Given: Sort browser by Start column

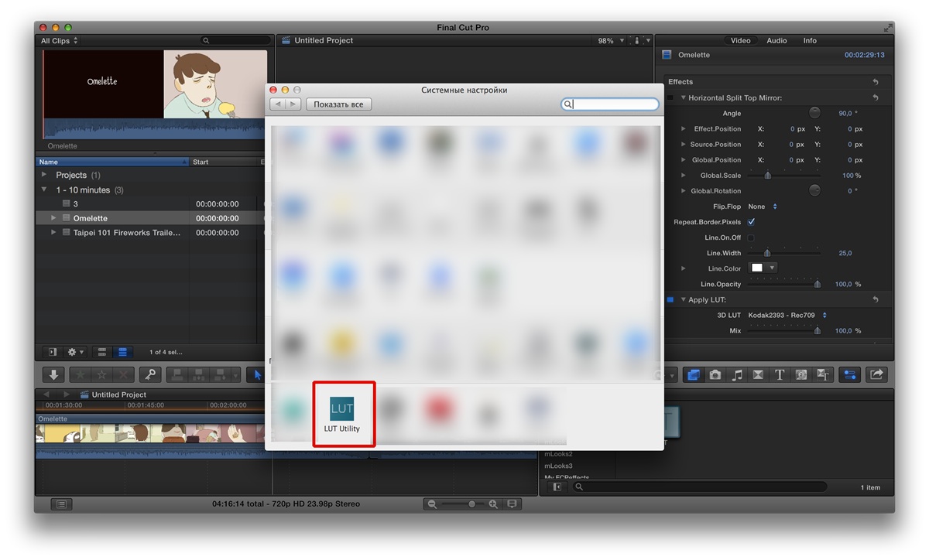Looking at the screenshot, I should (224, 162).
